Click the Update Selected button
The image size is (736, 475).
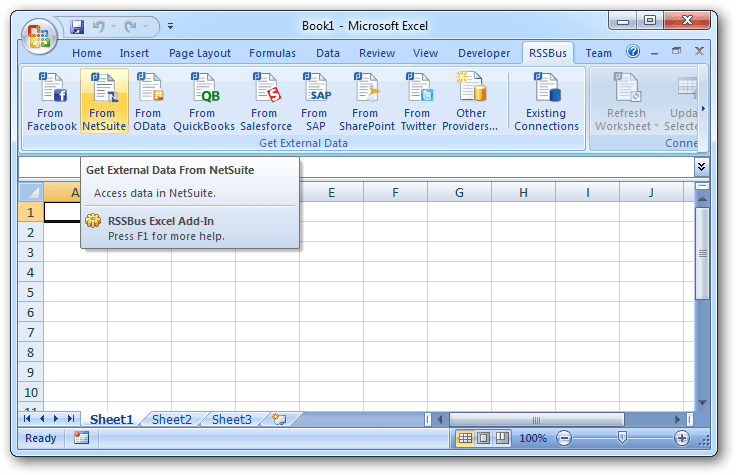pyautogui.click(x=681, y=101)
